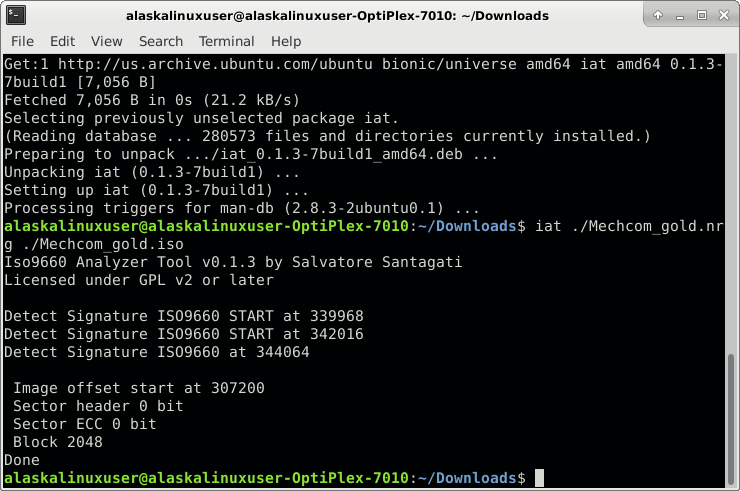The image size is (740, 491).
Task: Click the vertical scrollbar thumb
Action: 732,418
